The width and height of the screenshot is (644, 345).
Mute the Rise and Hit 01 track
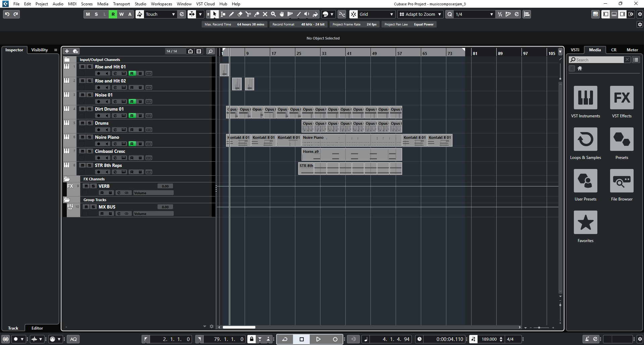tap(83, 67)
